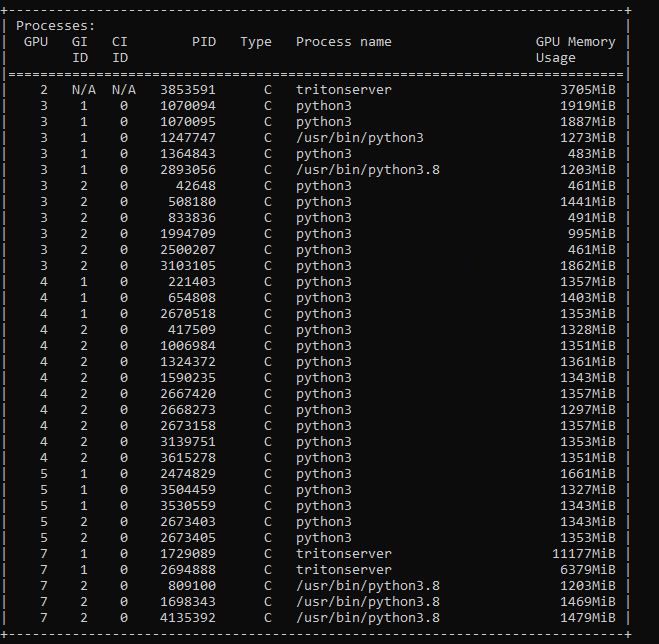Click memory usage 1661MiB
Image resolution: width=659 pixels, height=644 pixels.
pyautogui.click(x=588, y=473)
